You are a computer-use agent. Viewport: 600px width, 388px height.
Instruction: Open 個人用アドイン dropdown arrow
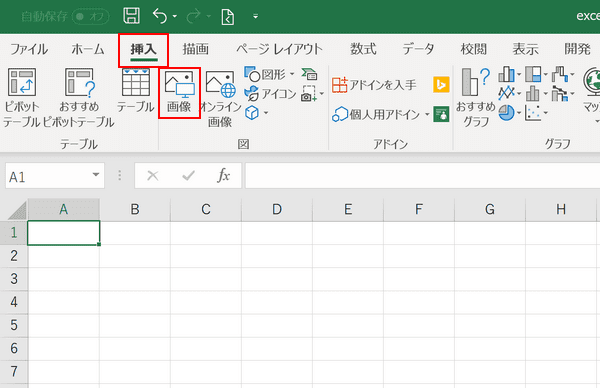[427, 114]
